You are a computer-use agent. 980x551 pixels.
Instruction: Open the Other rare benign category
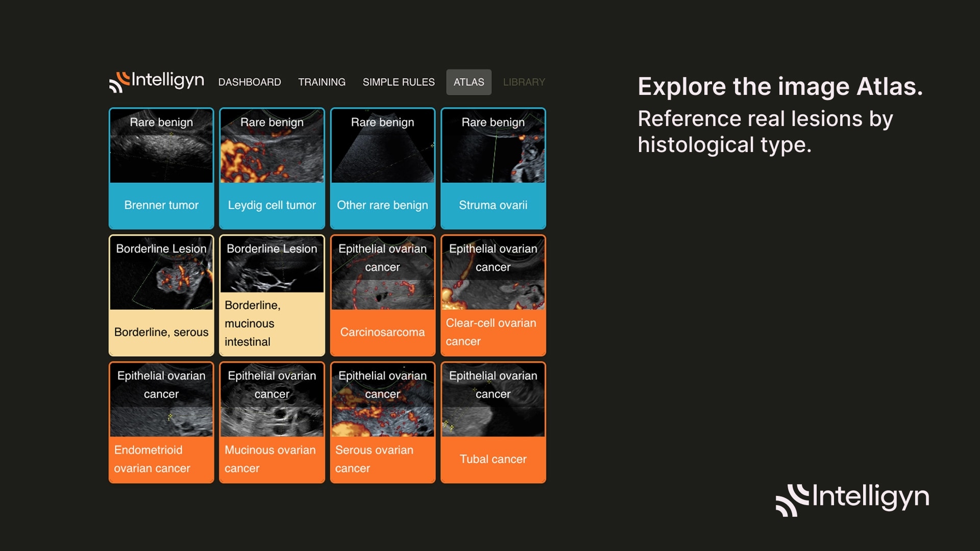382,168
